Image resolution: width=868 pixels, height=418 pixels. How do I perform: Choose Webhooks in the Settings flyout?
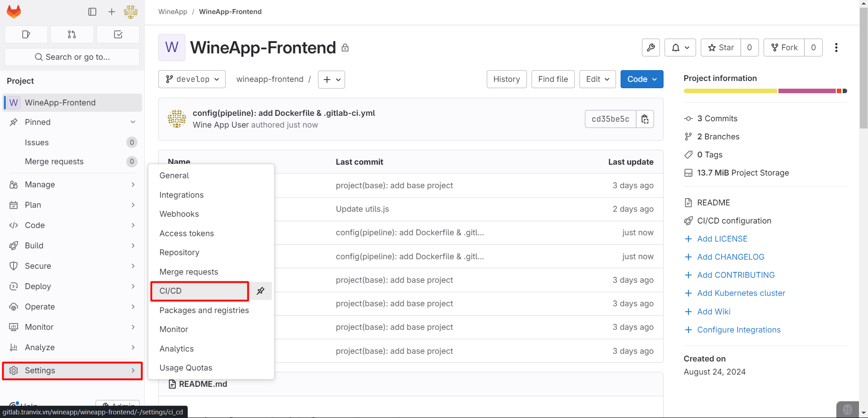point(179,214)
